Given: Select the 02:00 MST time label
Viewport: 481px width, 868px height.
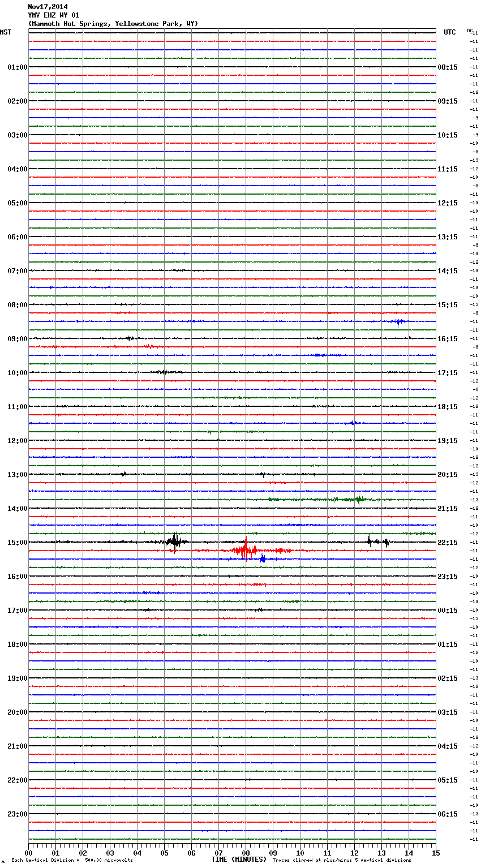Looking at the screenshot, I should 17,101.
